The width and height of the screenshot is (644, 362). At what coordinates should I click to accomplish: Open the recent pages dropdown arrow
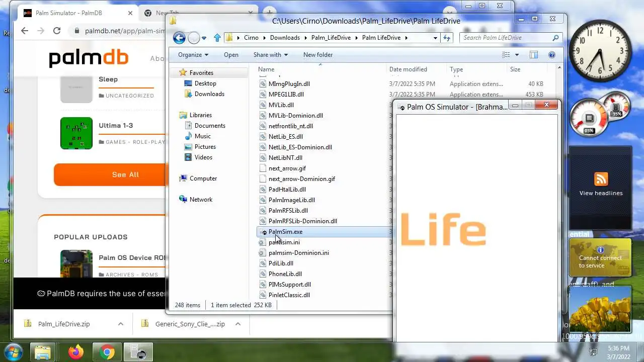[x=204, y=38]
